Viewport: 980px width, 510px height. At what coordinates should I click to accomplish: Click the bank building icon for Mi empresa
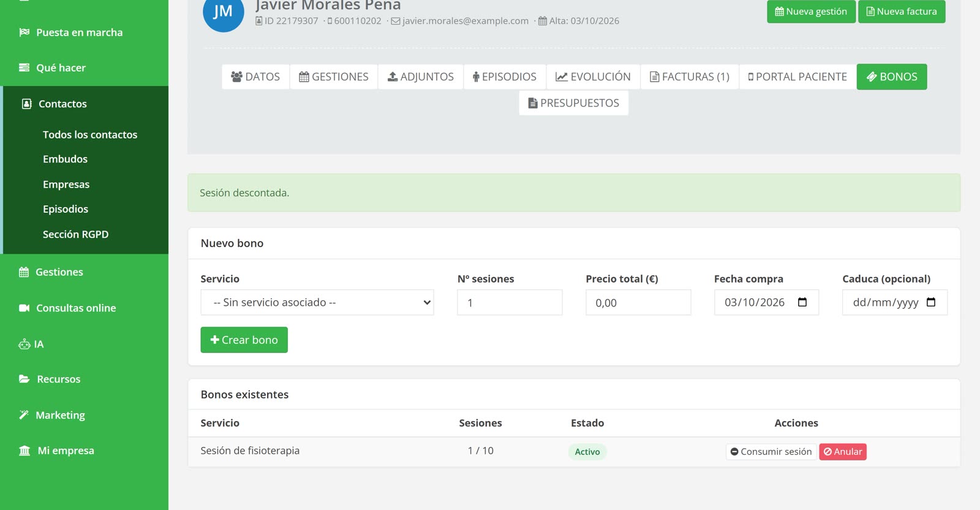point(24,451)
